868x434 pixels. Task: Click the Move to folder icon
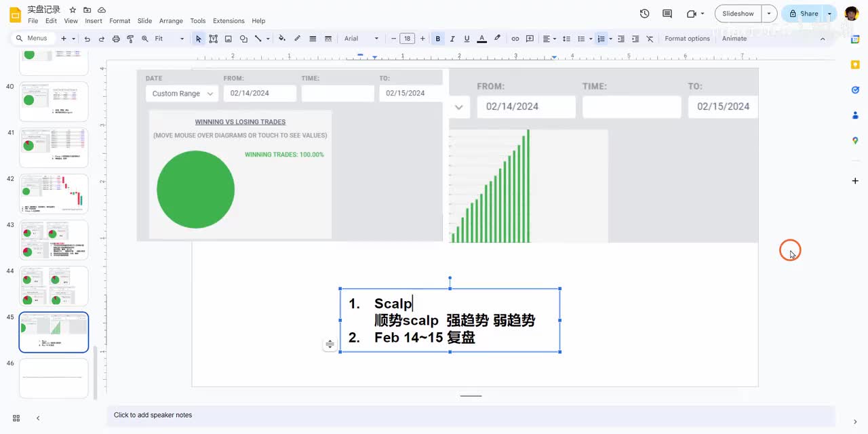tap(87, 10)
